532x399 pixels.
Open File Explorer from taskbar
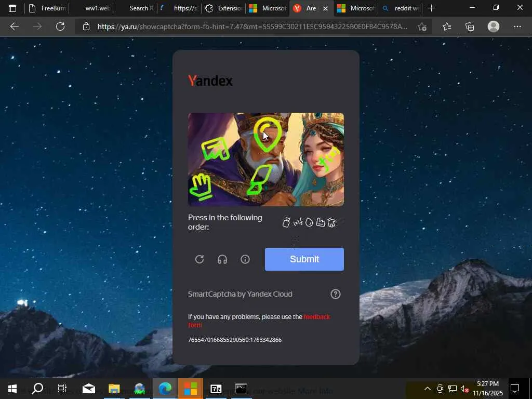pyautogui.click(x=114, y=389)
